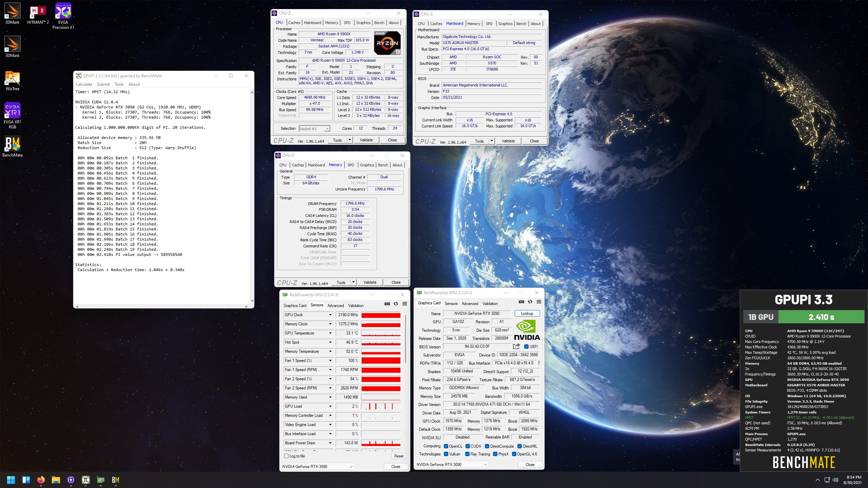
Task: Activate the BenchMate BM taskbar icon
Action: pyautogui.click(x=116, y=480)
